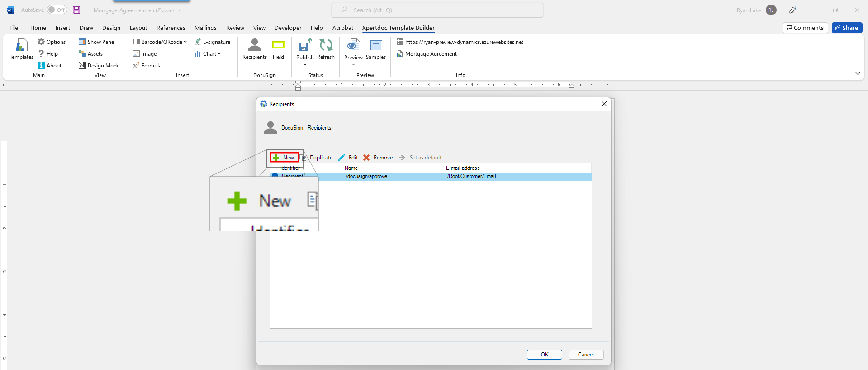Switch to the Review tab
Viewport: 868px width, 370px height.
[235, 28]
